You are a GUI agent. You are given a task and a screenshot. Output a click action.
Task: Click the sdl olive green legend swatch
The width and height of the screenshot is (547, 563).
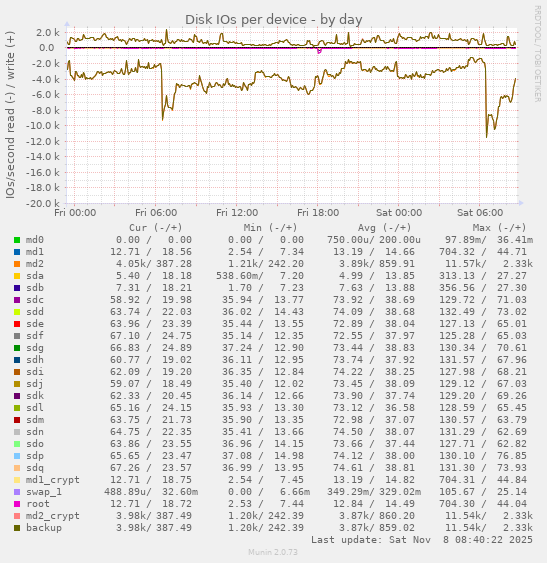[17, 408]
